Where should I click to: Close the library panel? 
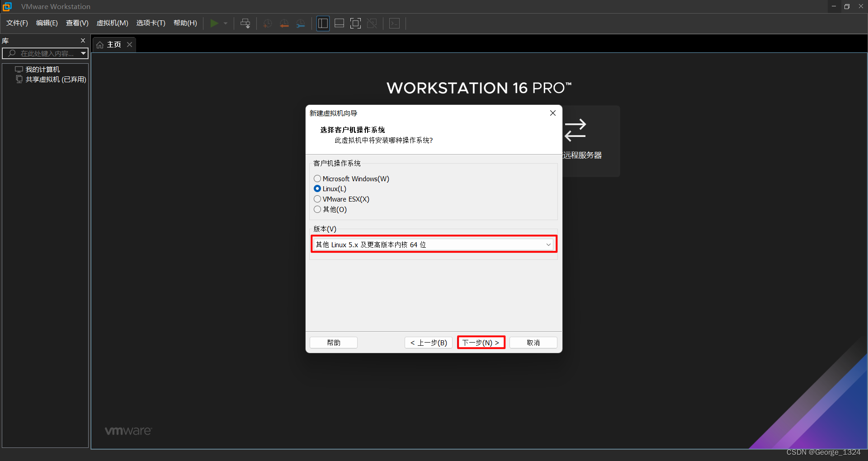[83, 40]
